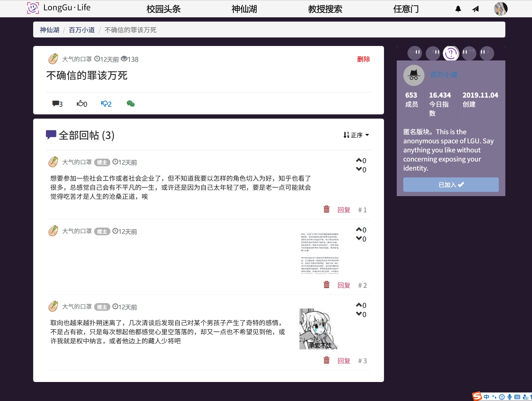Open the 校园头条 menu item

[x=163, y=9]
